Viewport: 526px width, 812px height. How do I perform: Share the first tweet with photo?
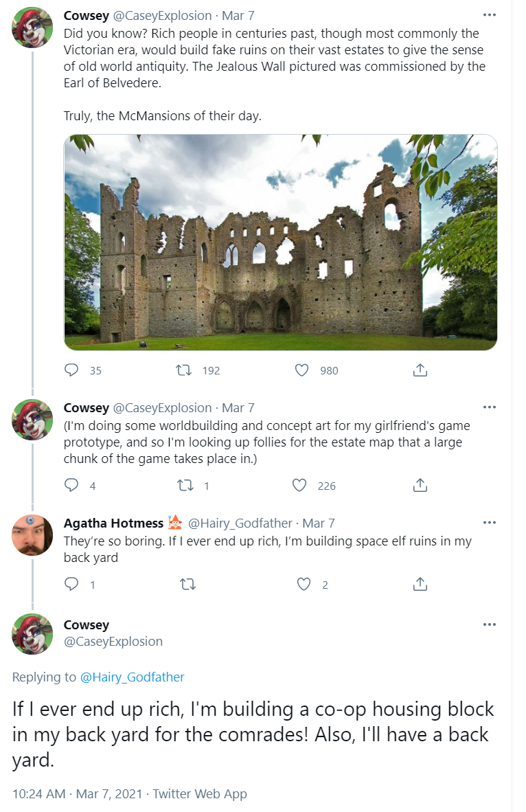[x=420, y=370]
